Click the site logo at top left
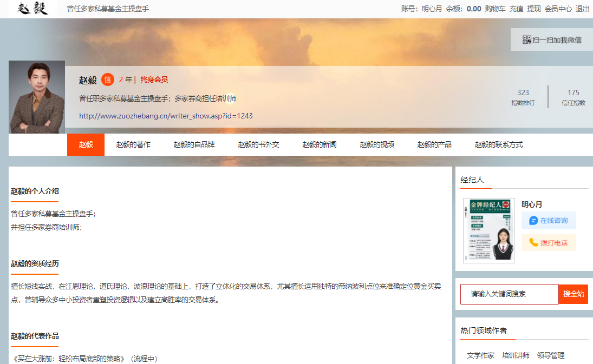Screen dimensions: 593x364 pyautogui.click(x=32, y=9)
